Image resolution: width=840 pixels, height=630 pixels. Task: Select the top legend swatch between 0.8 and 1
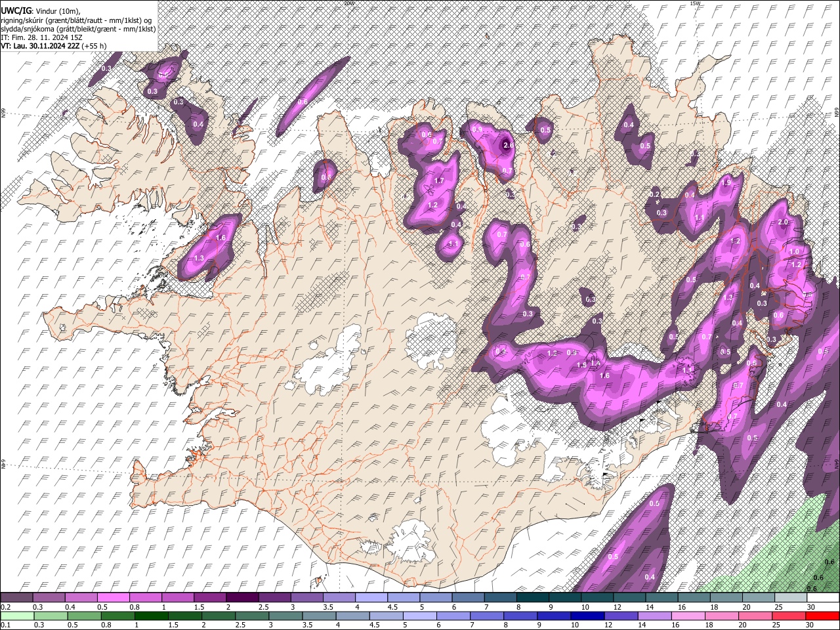[146, 598]
